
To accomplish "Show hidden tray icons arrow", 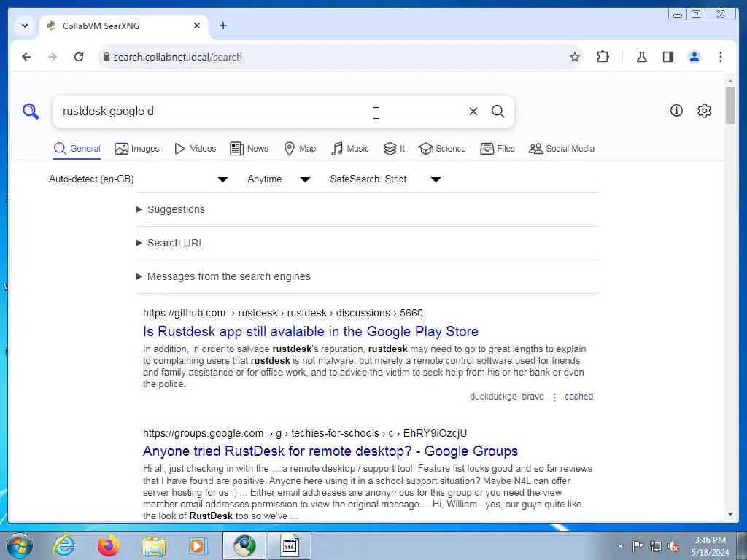I will tap(620, 546).
